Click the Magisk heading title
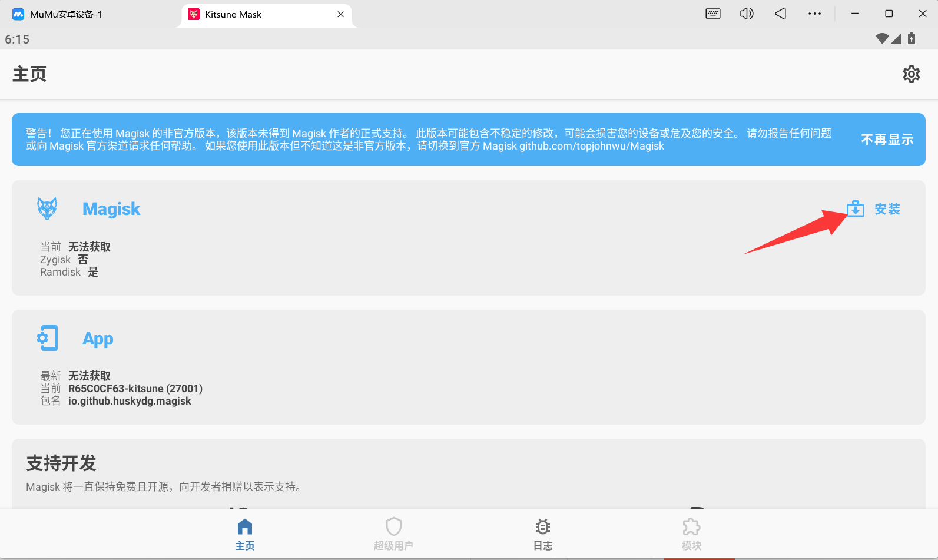The height and width of the screenshot is (560, 938). pos(111,209)
